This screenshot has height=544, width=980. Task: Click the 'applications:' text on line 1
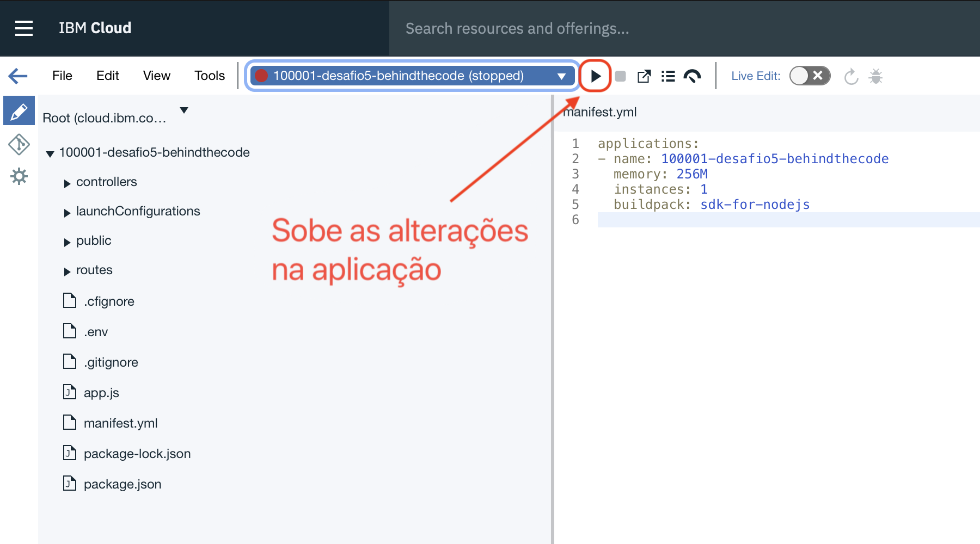click(648, 144)
